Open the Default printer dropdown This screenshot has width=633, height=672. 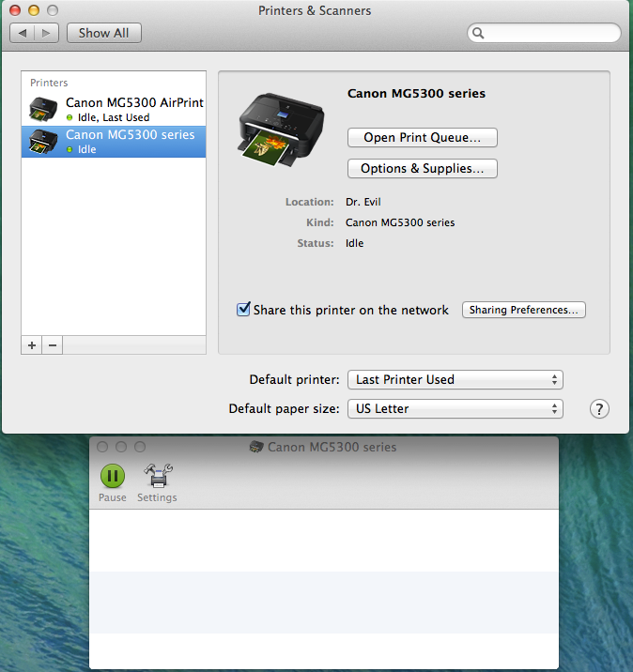point(455,380)
